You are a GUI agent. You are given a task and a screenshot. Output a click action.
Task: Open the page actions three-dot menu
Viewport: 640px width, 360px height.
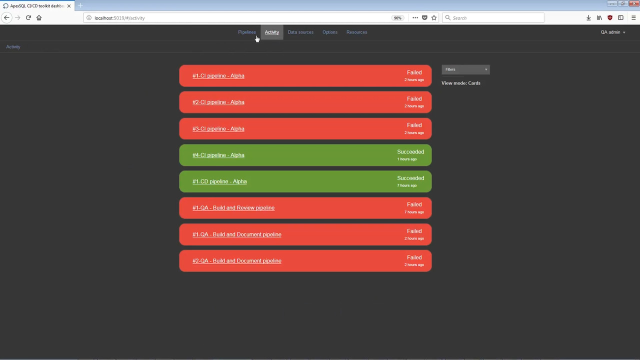pyautogui.click(x=415, y=18)
